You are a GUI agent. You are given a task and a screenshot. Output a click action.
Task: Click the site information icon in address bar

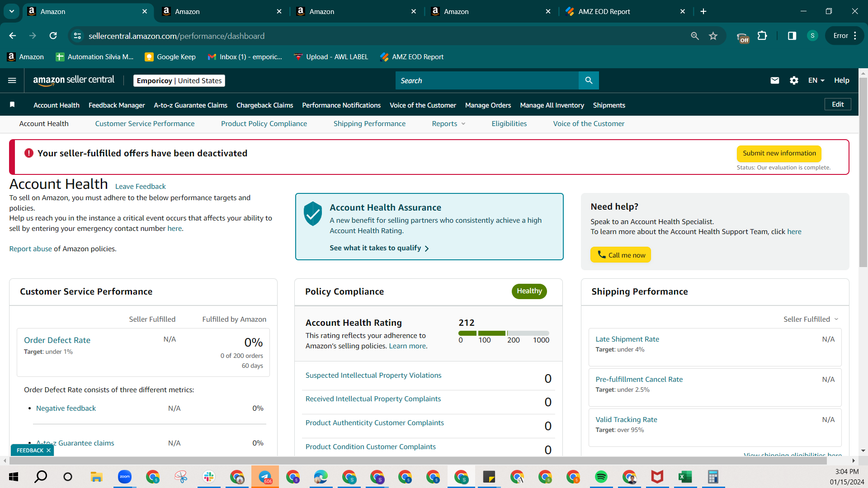click(77, 36)
